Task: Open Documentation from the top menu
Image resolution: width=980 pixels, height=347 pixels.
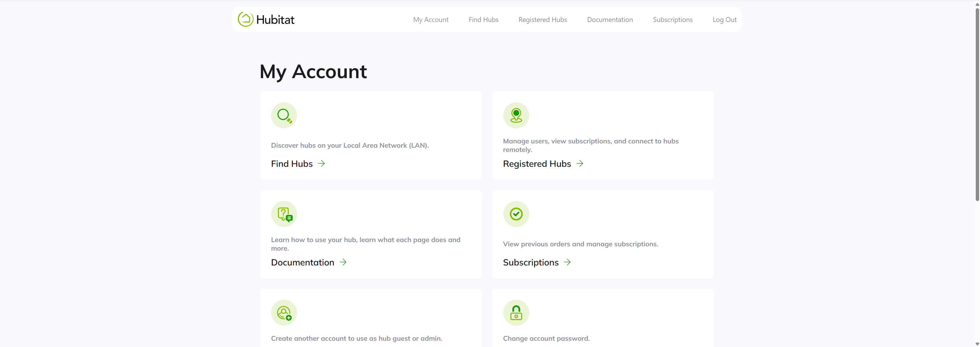Action: click(609, 19)
